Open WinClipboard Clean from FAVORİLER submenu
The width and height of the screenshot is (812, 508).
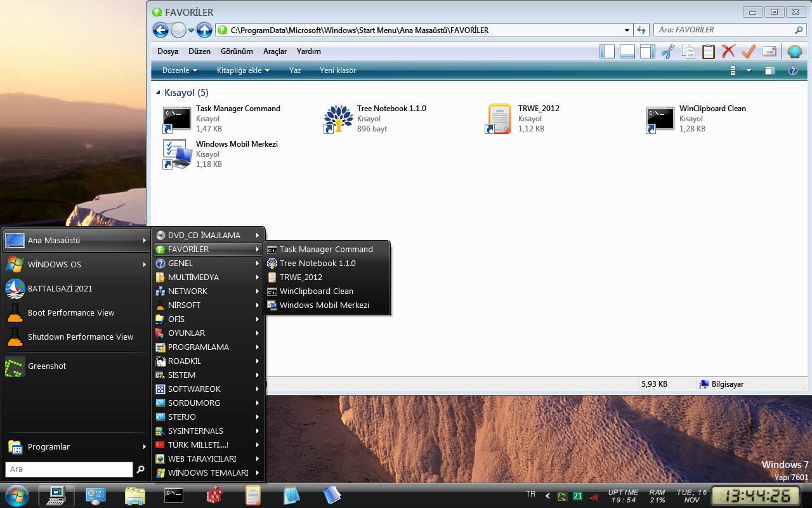click(327, 291)
